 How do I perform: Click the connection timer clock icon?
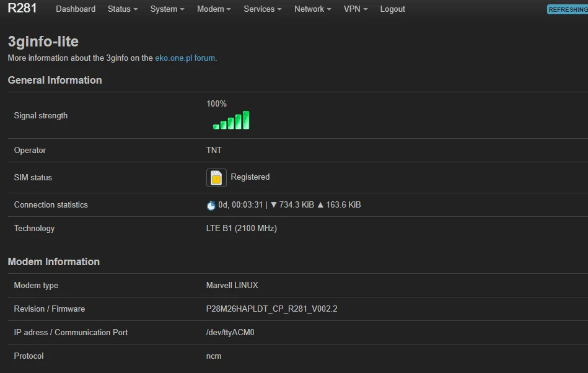click(x=211, y=205)
